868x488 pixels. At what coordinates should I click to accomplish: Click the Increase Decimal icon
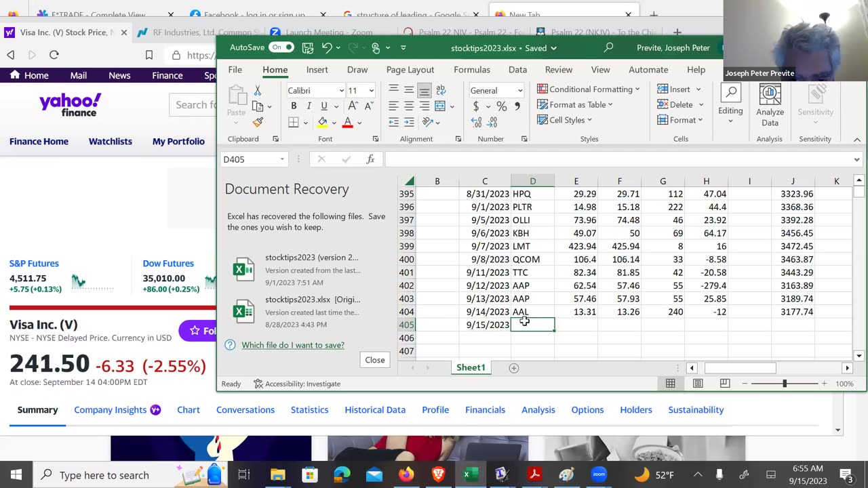click(x=477, y=122)
